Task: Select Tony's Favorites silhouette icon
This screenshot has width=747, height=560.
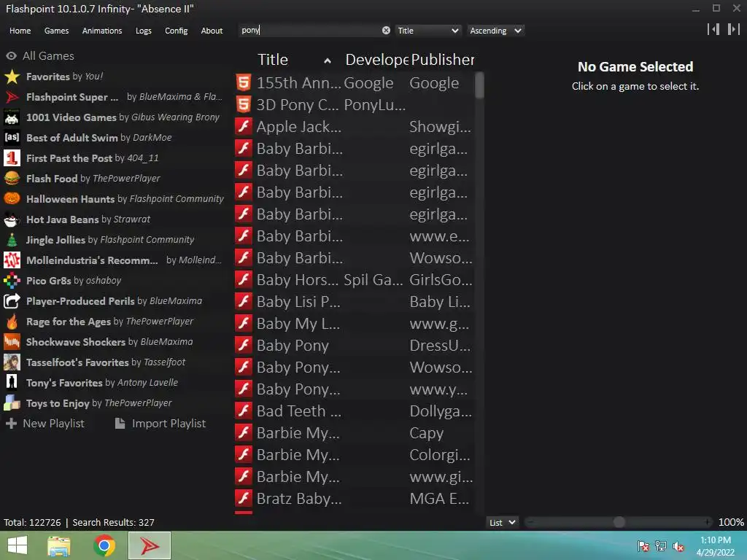Action: coord(12,383)
